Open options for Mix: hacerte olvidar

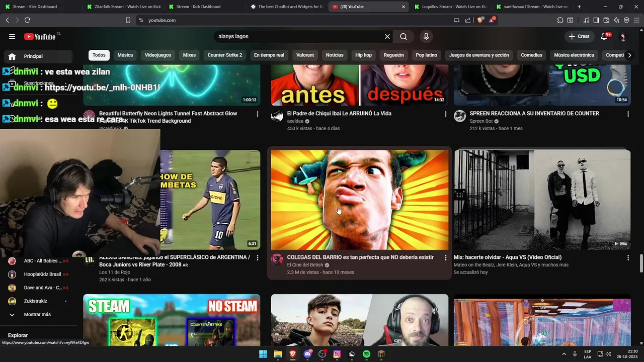click(x=628, y=257)
